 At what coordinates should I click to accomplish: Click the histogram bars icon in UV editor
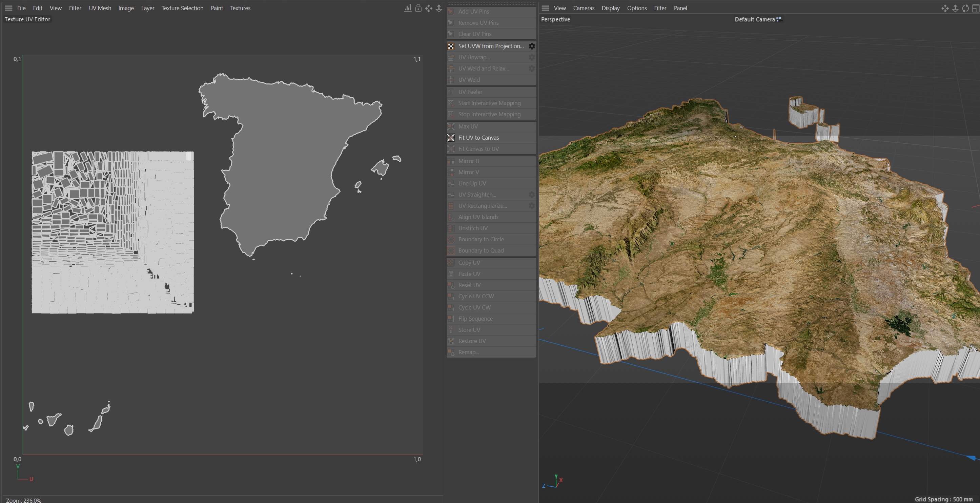pos(407,8)
